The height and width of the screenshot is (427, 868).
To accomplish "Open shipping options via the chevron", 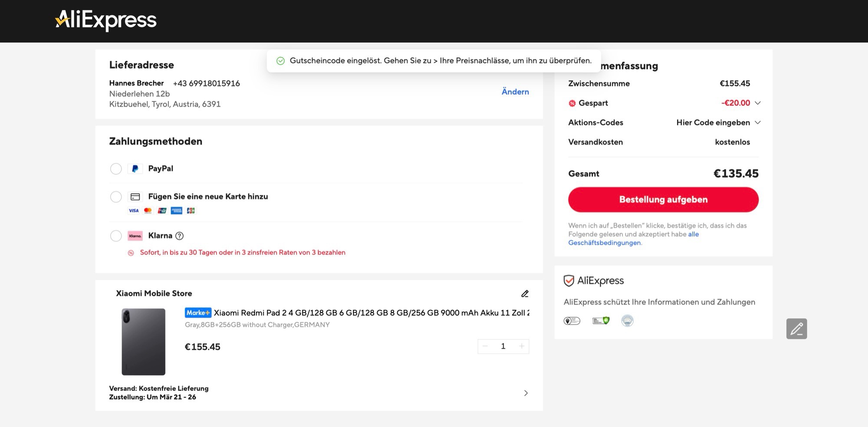I will 526,393.
